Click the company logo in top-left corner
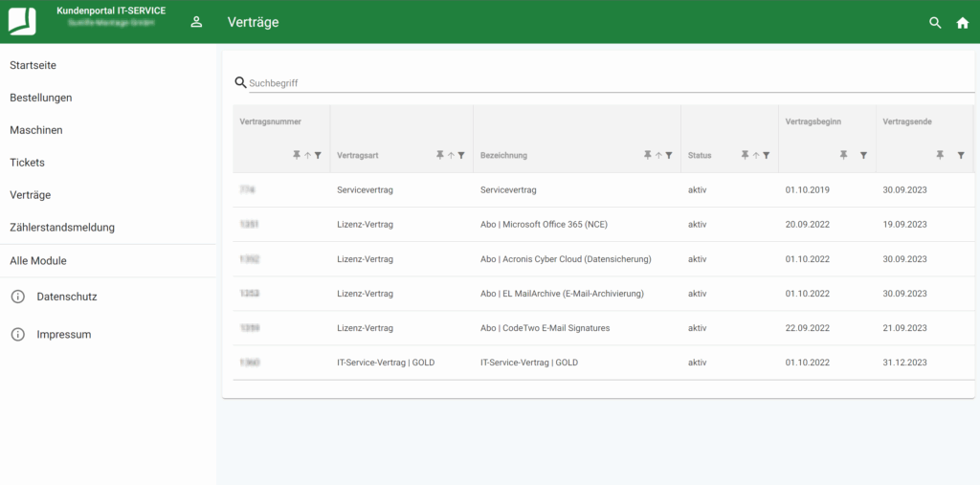This screenshot has width=980, height=485. coord(22,21)
